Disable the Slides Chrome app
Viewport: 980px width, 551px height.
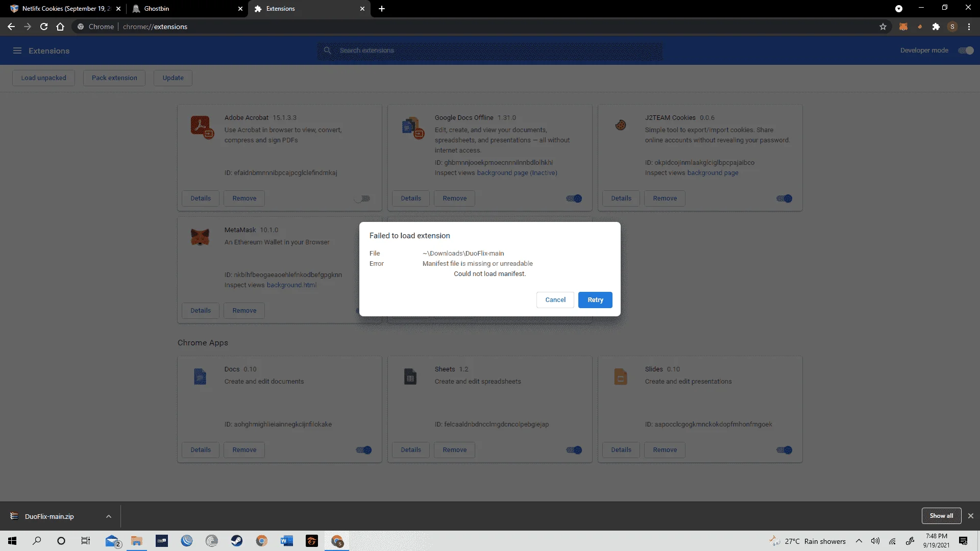pos(785,450)
